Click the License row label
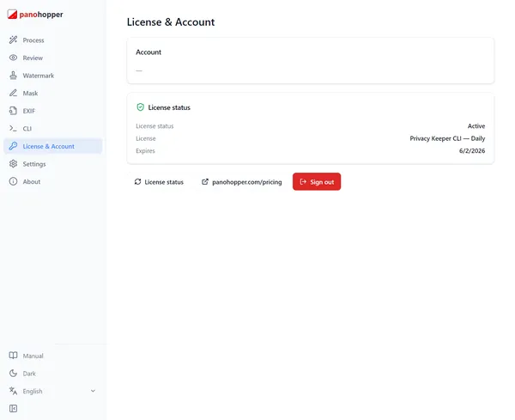Image resolution: width=515 pixels, height=420 pixels. [146, 138]
